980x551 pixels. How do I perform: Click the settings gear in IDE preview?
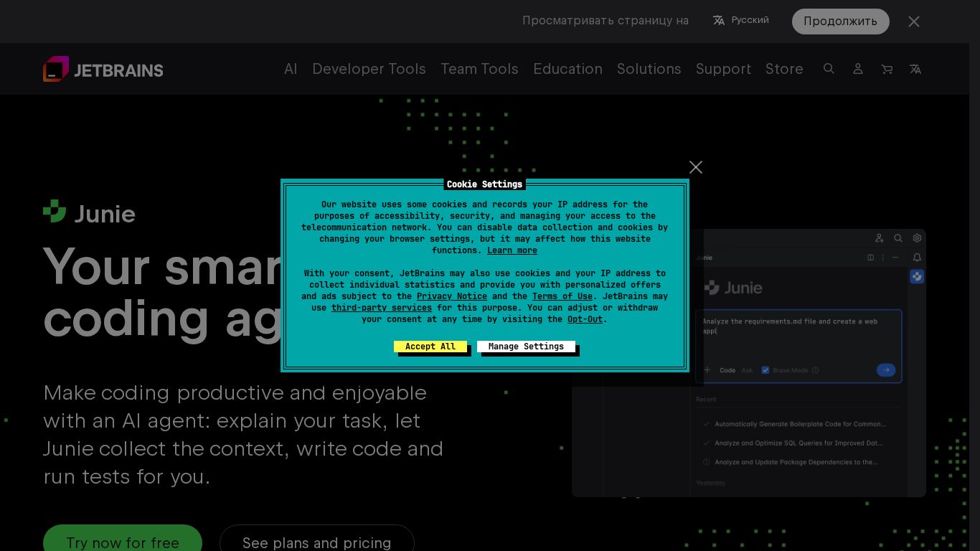pyautogui.click(x=917, y=238)
